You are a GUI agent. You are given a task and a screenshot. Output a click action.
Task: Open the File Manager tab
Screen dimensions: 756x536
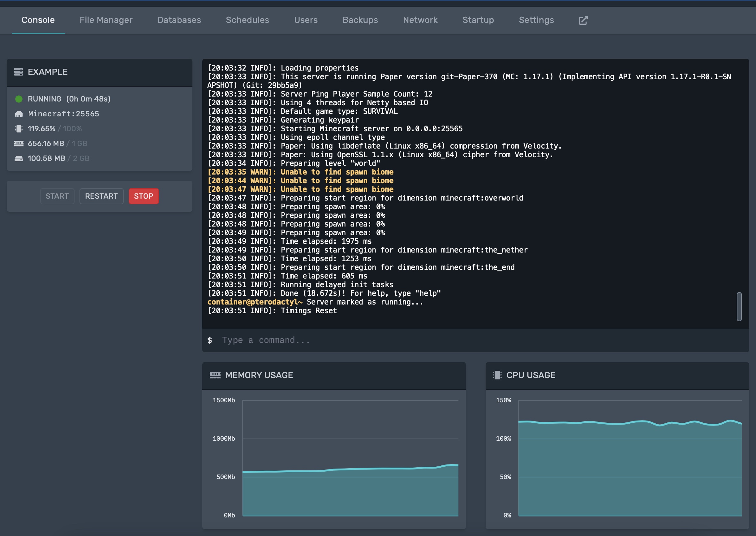tap(105, 20)
